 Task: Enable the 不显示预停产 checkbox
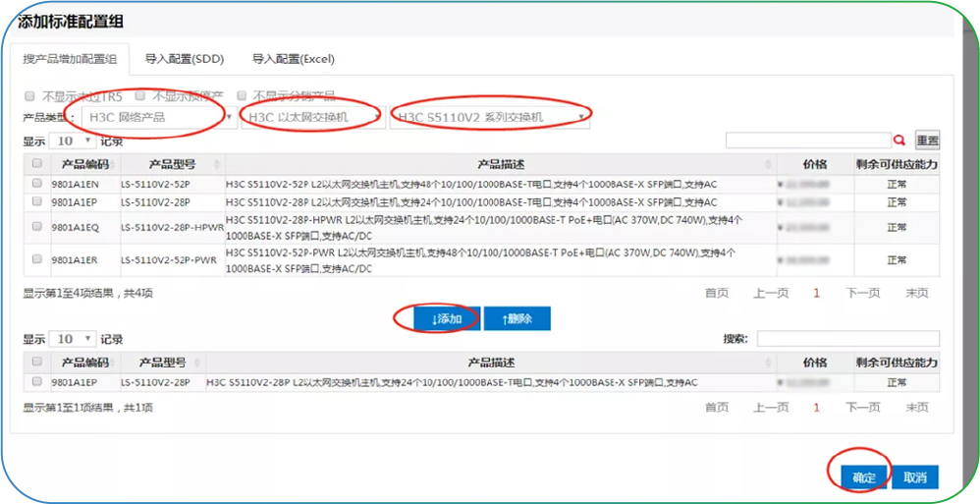pyautogui.click(x=140, y=95)
